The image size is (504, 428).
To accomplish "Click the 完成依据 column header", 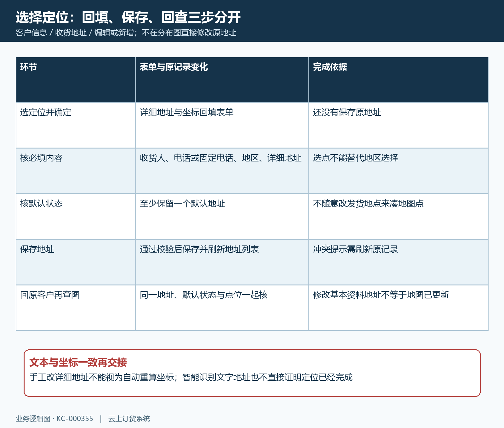I will [398, 80].
